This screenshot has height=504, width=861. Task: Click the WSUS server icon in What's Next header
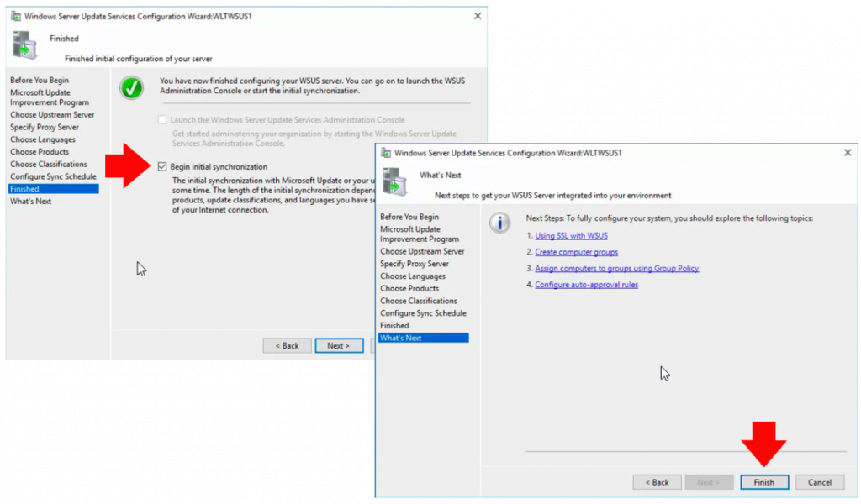394,180
